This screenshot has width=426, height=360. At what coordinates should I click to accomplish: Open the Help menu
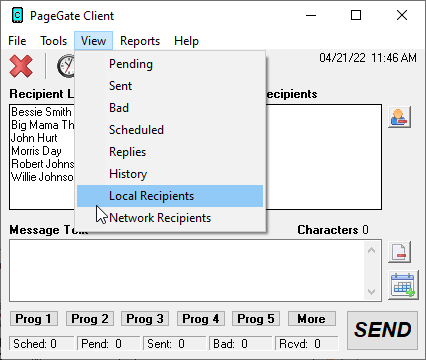(186, 41)
